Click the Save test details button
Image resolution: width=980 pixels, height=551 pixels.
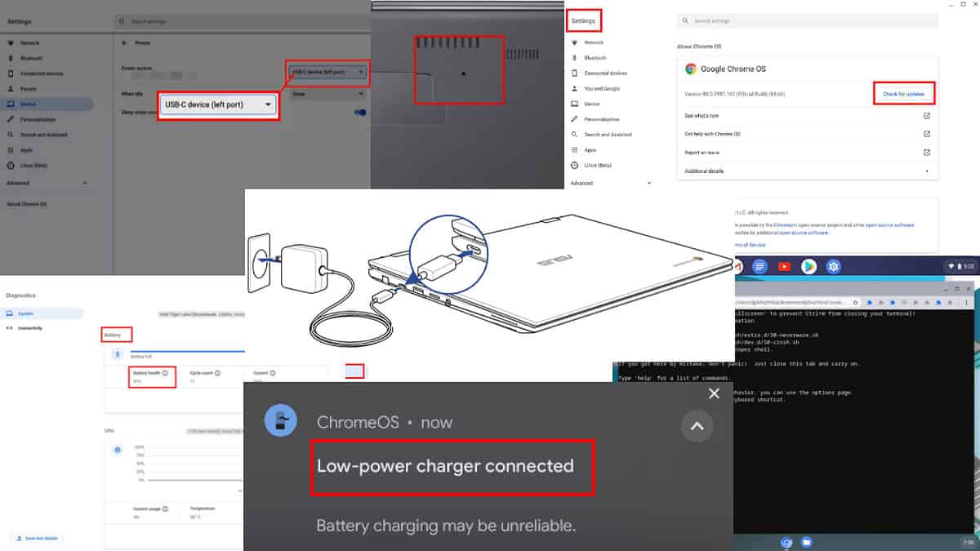37,538
